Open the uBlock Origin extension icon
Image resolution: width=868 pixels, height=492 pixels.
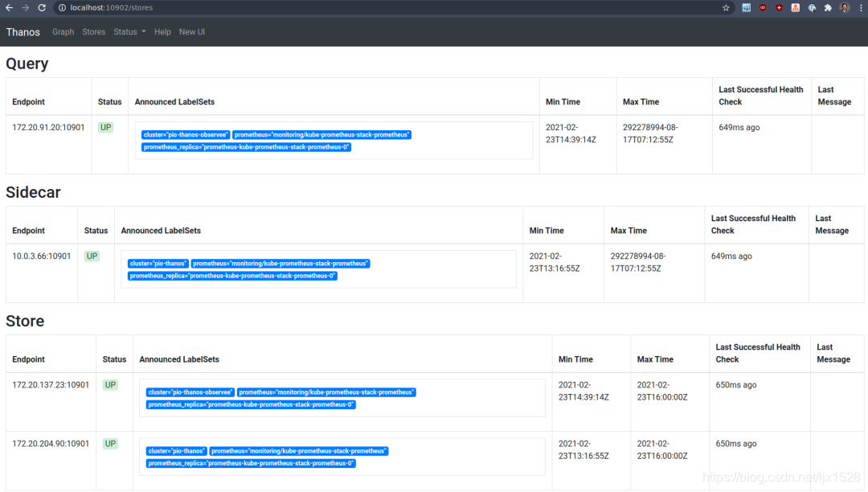[x=763, y=8]
